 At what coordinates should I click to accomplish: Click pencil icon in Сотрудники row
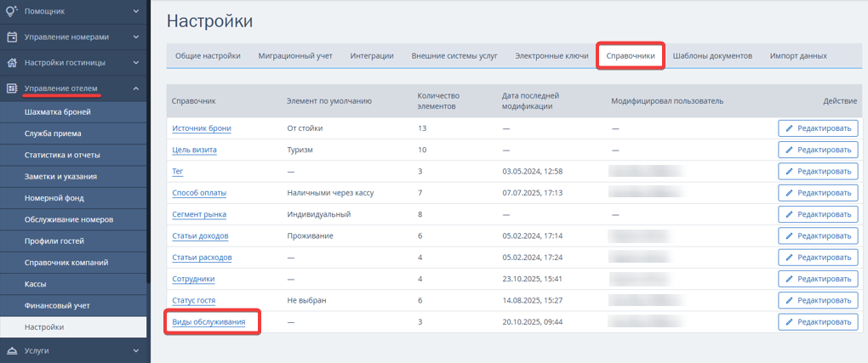790,279
